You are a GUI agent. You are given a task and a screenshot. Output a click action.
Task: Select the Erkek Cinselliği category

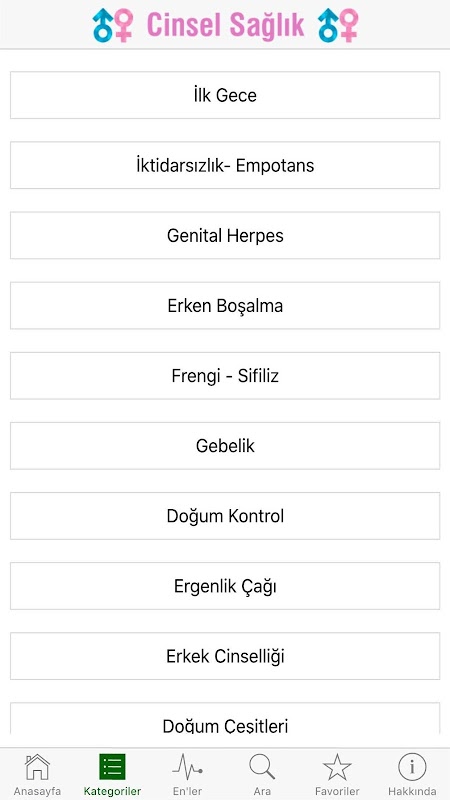pos(225,656)
